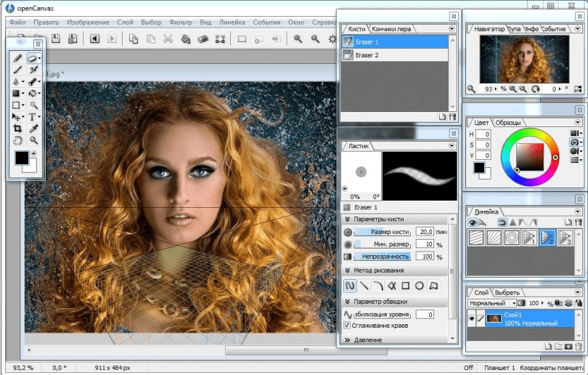588x375 pixels.
Task: Activate the Hand pan tool
Action: (17, 140)
